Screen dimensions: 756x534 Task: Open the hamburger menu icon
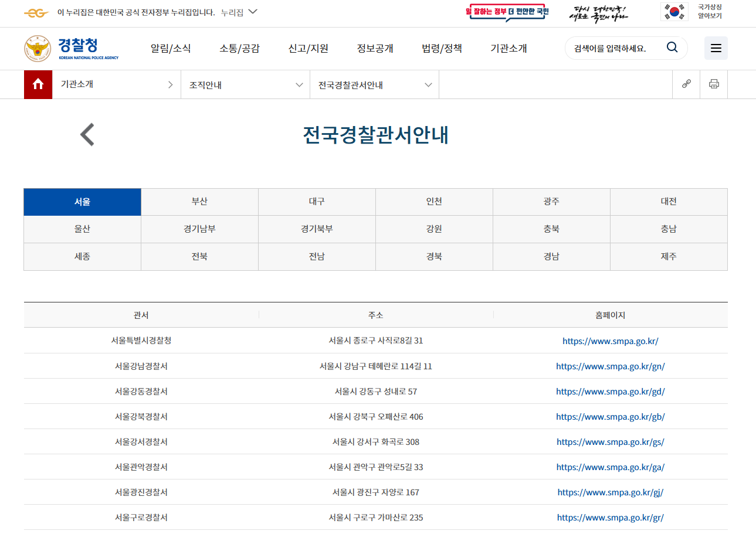pyautogui.click(x=716, y=47)
